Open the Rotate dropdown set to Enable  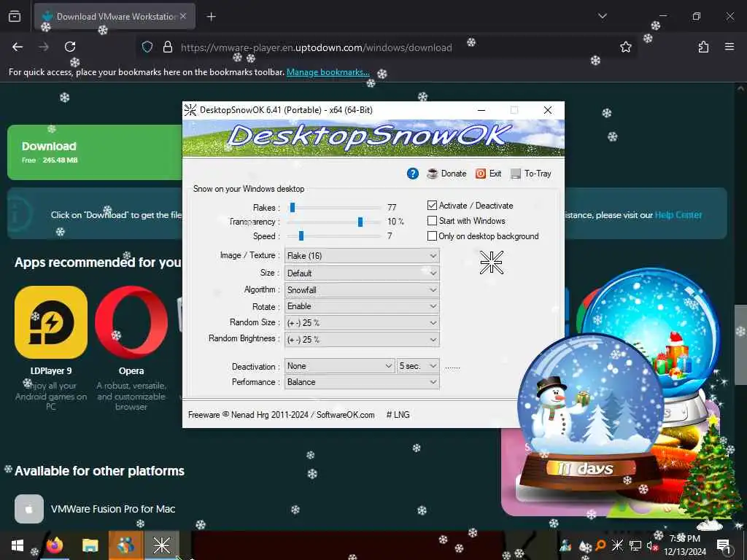tap(362, 306)
